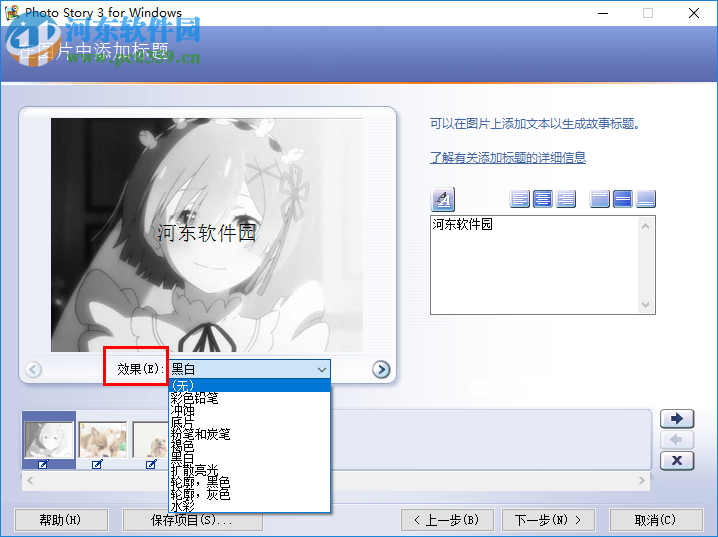Choose 彩色铅笔 effect
Viewport: 718px width, 537px height.
click(250, 398)
